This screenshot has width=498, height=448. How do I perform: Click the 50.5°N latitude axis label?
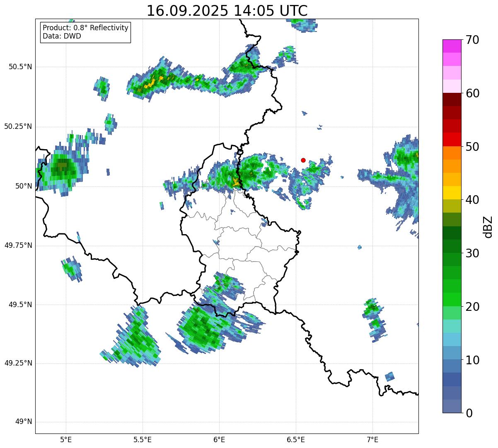pos(18,67)
